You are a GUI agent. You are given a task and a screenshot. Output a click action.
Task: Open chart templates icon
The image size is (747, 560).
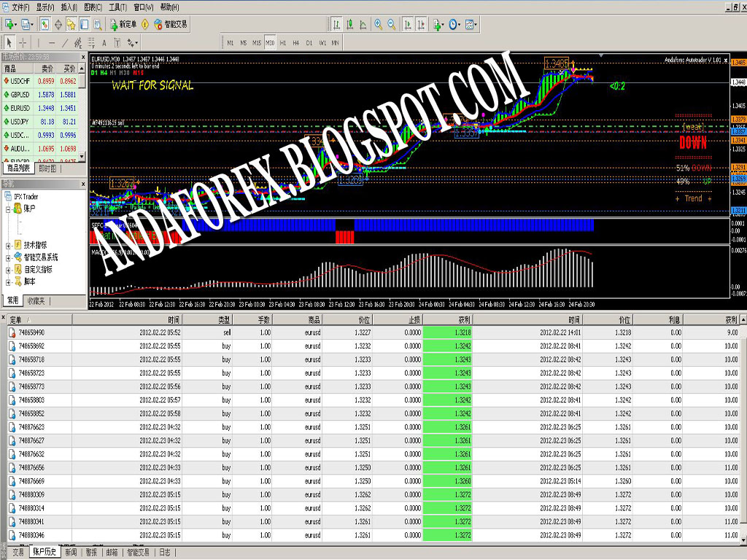point(469,24)
